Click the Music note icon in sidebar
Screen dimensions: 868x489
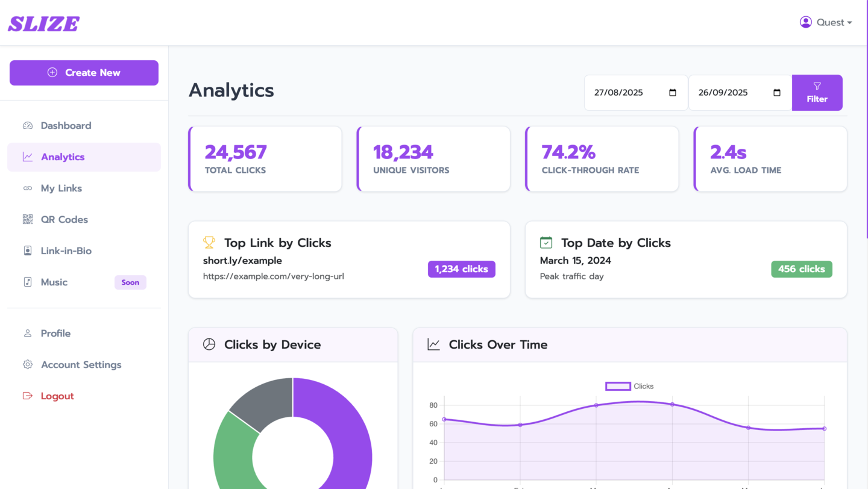coord(28,282)
